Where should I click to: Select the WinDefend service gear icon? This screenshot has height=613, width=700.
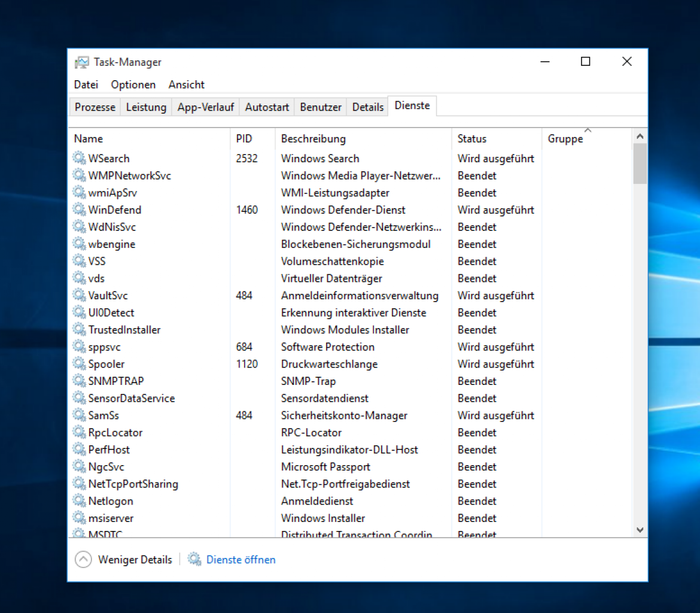click(79, 209)
